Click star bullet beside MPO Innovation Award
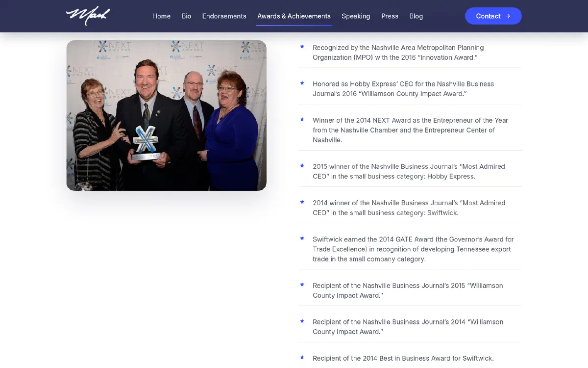The height and width of the screenshot is (368, 588). pos(302,47)
